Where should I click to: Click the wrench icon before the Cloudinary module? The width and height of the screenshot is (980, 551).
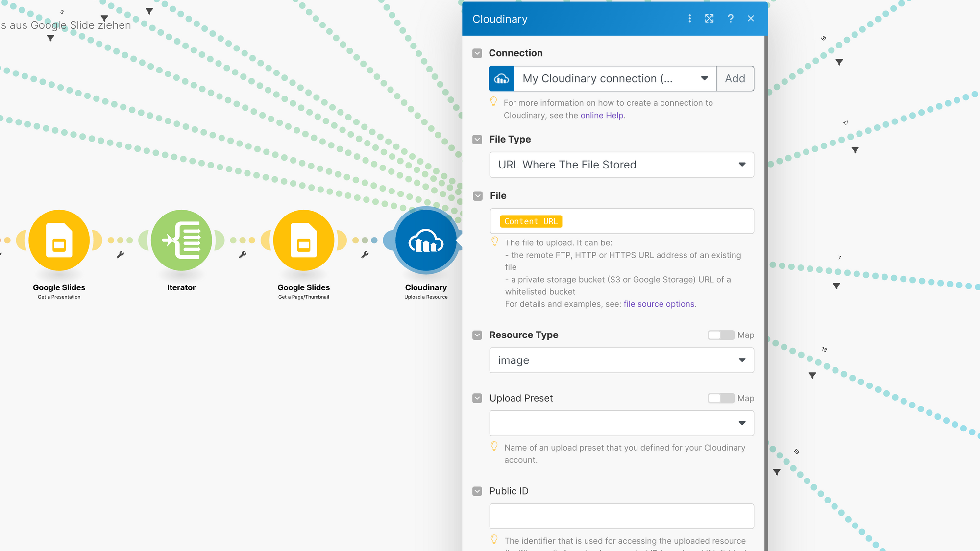(x=365, y=254)
